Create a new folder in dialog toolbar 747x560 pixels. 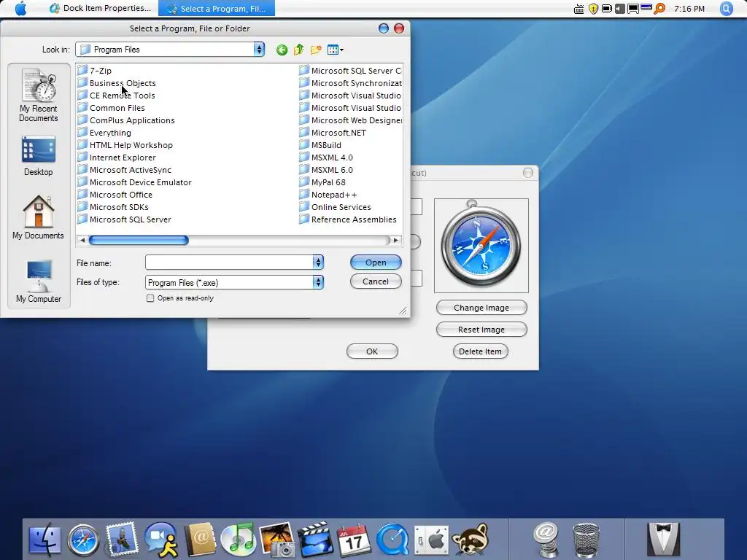(x=316, y=50)
